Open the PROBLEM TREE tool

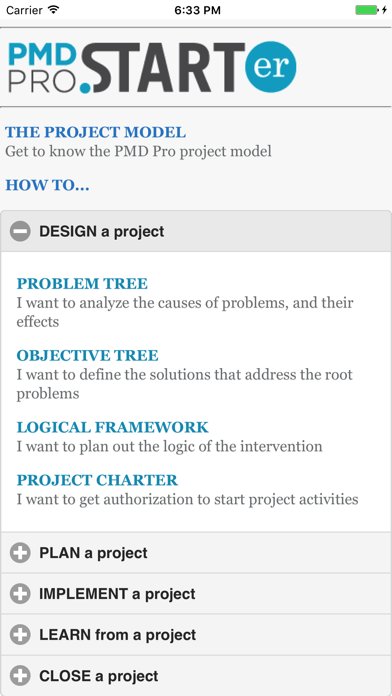point(82,284)
